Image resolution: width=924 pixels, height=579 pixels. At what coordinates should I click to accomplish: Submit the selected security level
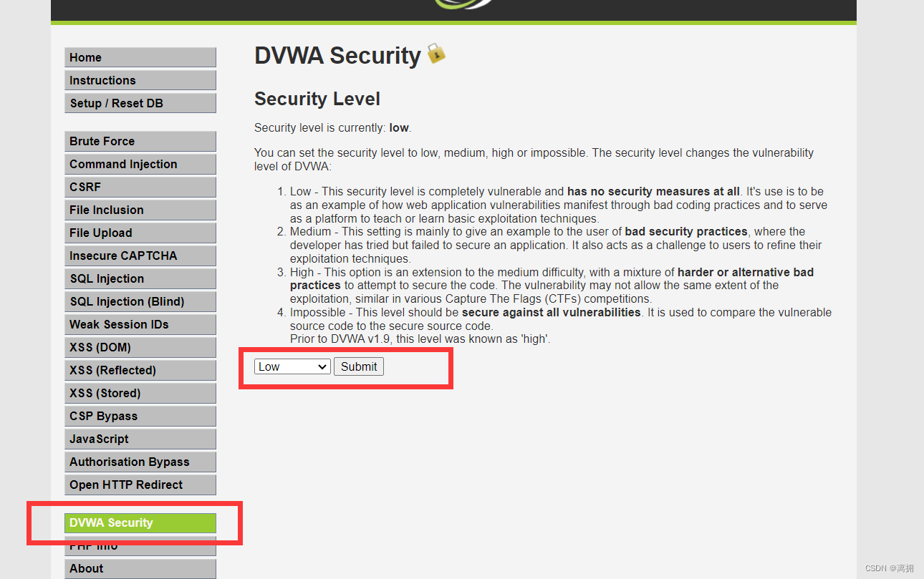(359, 366)
